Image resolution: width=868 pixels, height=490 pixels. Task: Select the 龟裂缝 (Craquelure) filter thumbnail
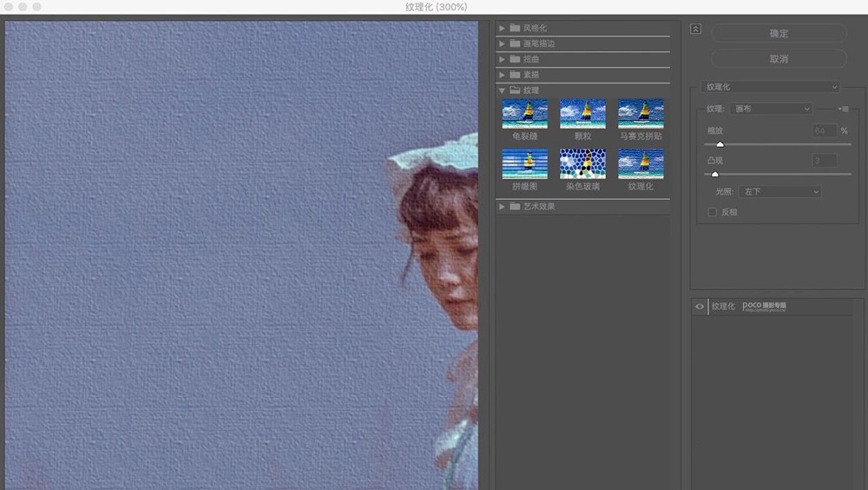tap(524, 114)
